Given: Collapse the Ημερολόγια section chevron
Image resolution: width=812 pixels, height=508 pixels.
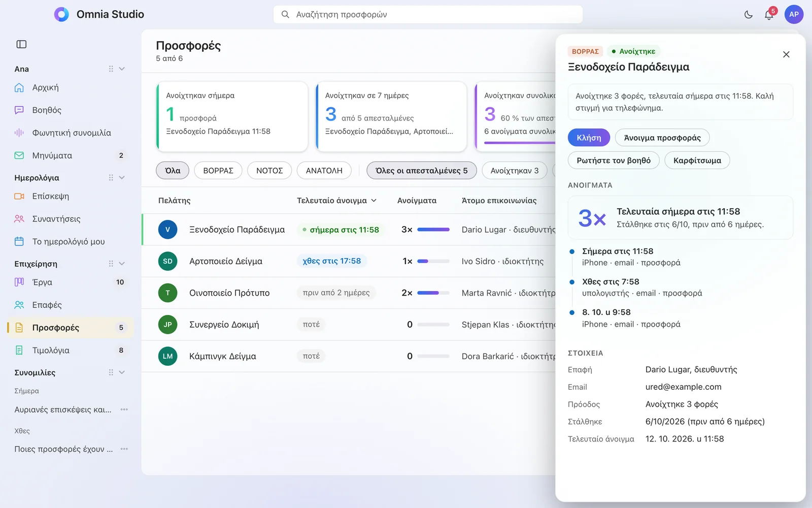Looking at the screenshot, I should coord(122,177).
